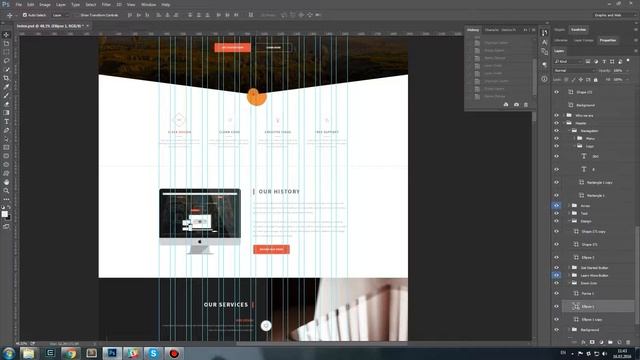The height and width of the screenshot is (360, 640).
Task: Expand the Get Started Button group
Action: [x=569, y=268]
